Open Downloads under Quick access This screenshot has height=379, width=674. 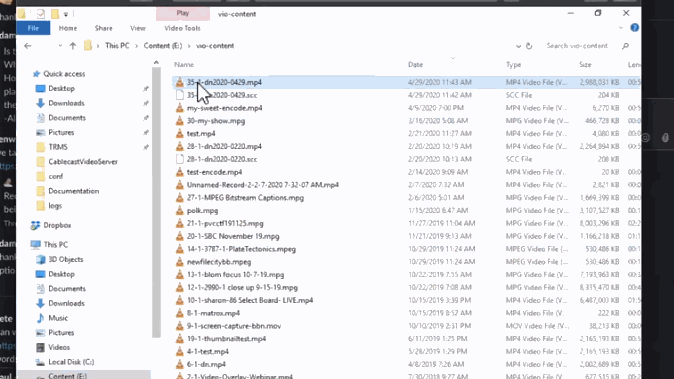(66, 103)
